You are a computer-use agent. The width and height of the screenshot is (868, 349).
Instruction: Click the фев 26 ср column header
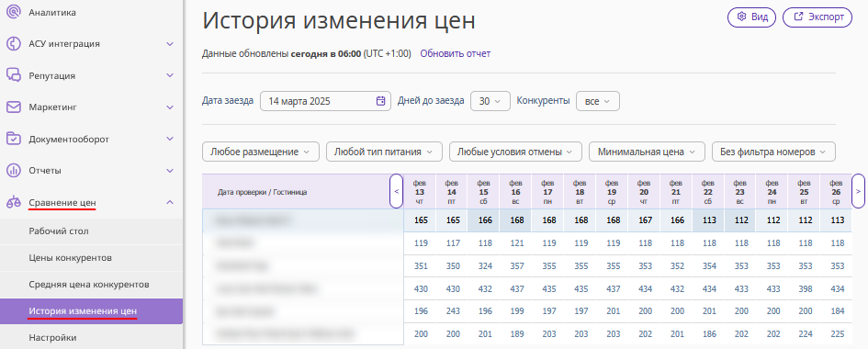coord(836,191)
